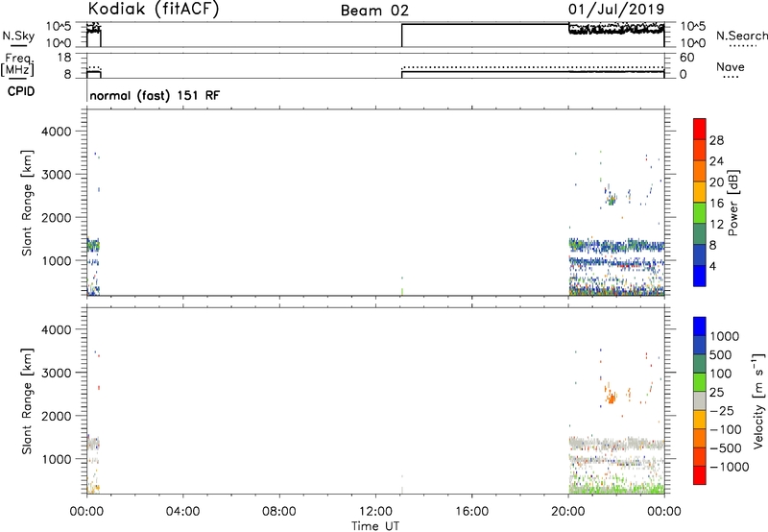Click the power color bar red segment
This screenshot has width=768, height=532.
click(700, 129)
